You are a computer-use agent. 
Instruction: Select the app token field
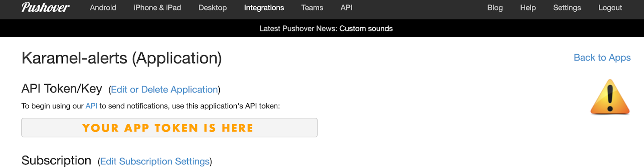(169, 128)
